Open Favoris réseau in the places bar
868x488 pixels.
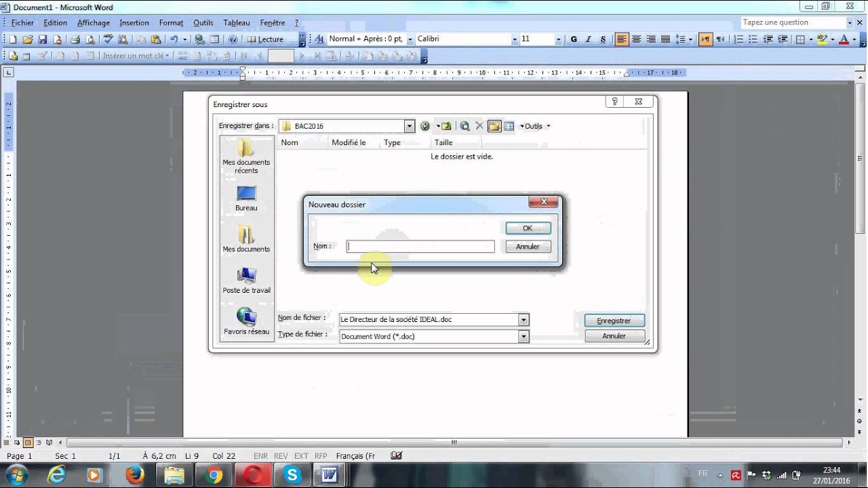click(246, 322)
